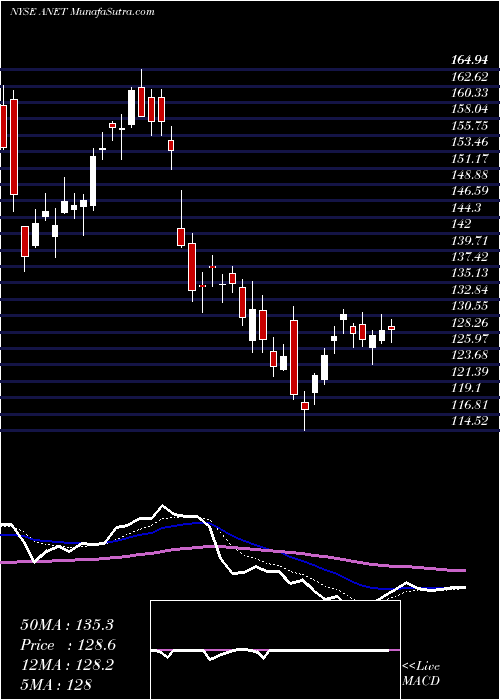Click the lowest red candle near 116.81
The width and height of the screenshot is (500, 700).
click(304, 406)
